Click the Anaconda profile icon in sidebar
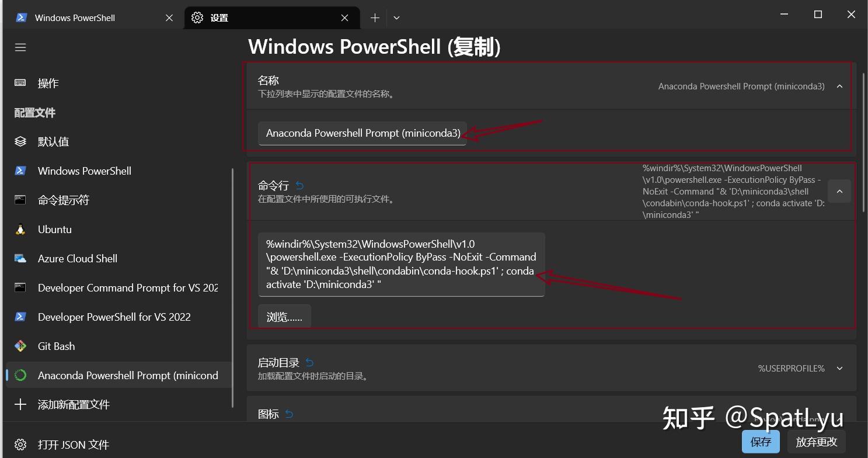The width and height of the screenshot is (868, 458). (x=20, y=375)
